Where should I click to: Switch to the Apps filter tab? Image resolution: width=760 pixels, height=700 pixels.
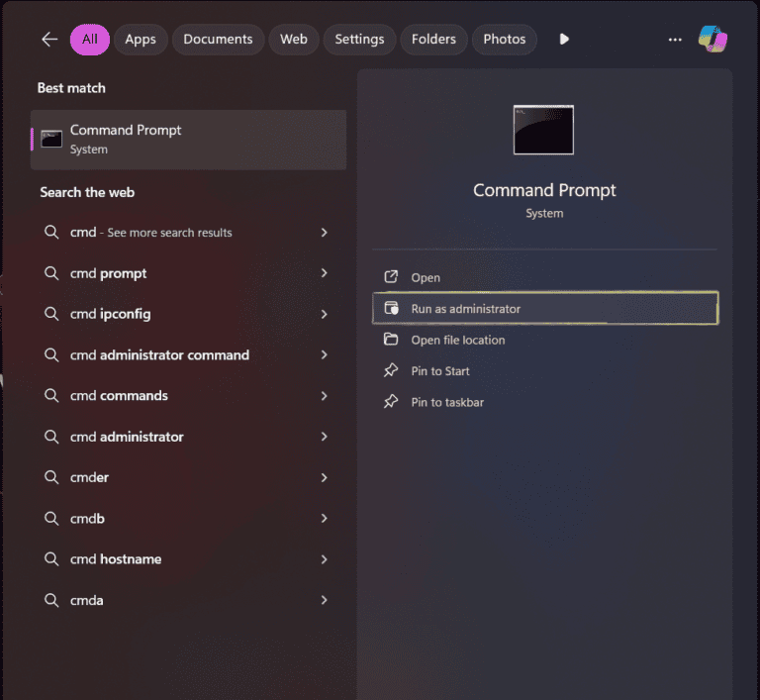pos(141,40)
